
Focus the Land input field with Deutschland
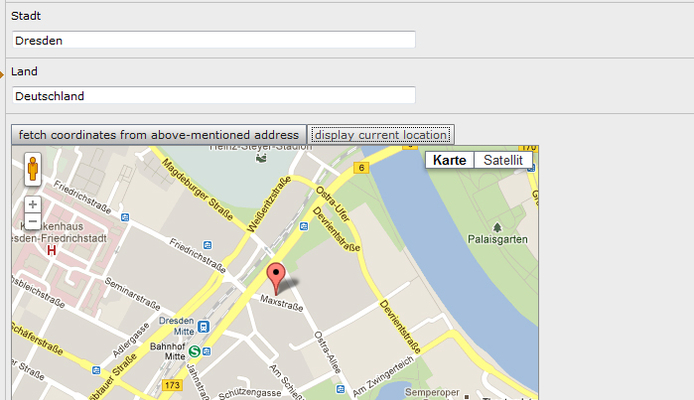click(x=214, y=96)
